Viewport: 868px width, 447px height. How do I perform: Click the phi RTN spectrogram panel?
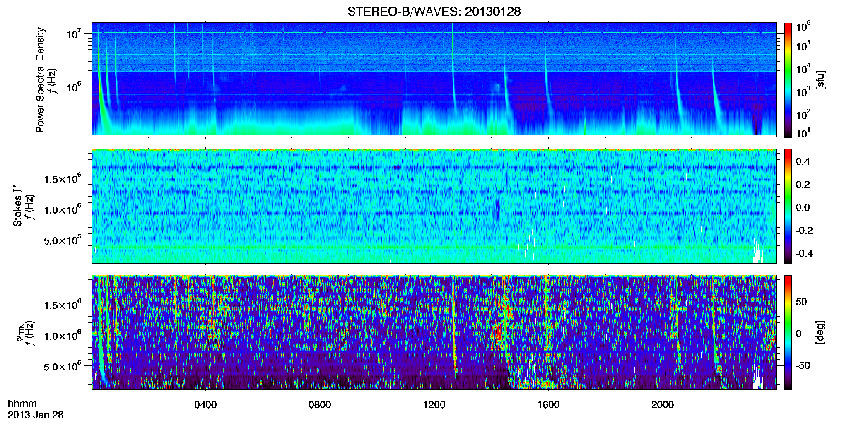(x=434, y=332)
